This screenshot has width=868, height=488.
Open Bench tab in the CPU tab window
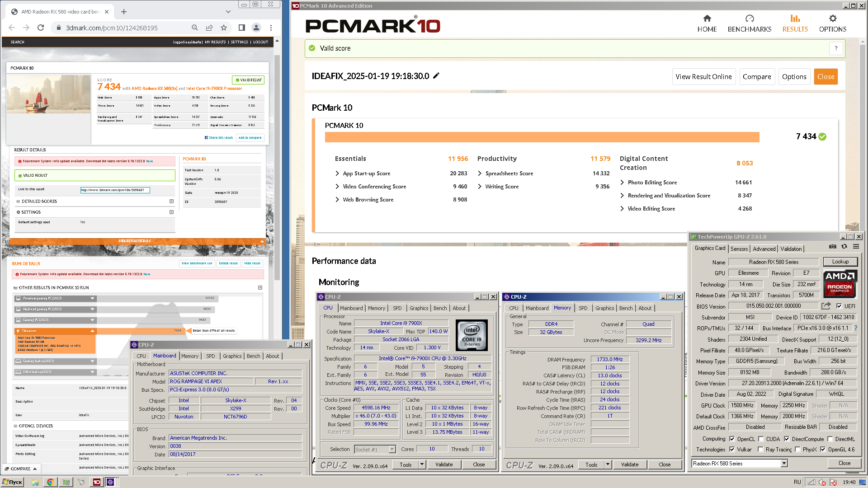click(x=440, y=308)
